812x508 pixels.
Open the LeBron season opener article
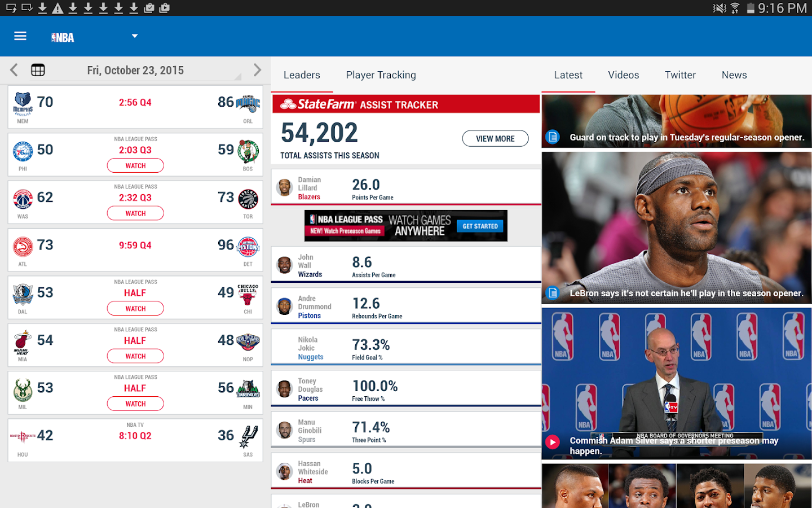677,227
